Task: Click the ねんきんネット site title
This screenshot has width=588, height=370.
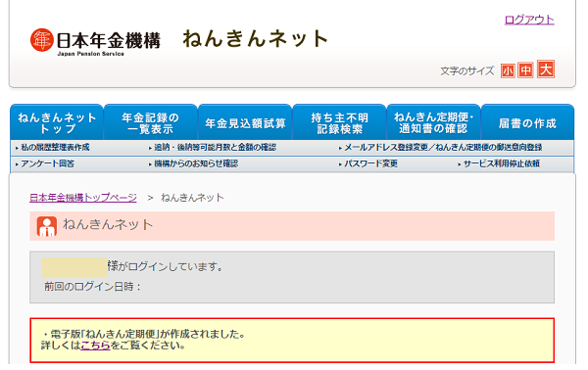Action: tap(256, 39)
